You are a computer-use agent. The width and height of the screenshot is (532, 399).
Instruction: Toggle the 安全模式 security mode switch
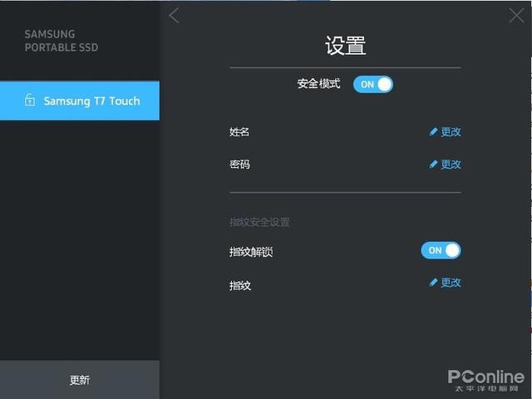[x=373, y=85]
